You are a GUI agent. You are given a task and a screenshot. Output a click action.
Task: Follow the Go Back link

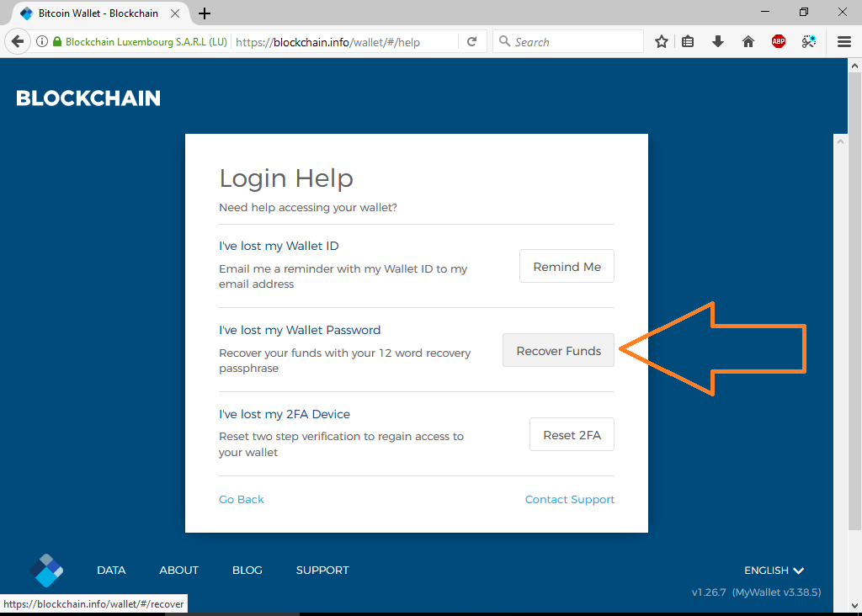pyautogui.click(x=242, y=500)
